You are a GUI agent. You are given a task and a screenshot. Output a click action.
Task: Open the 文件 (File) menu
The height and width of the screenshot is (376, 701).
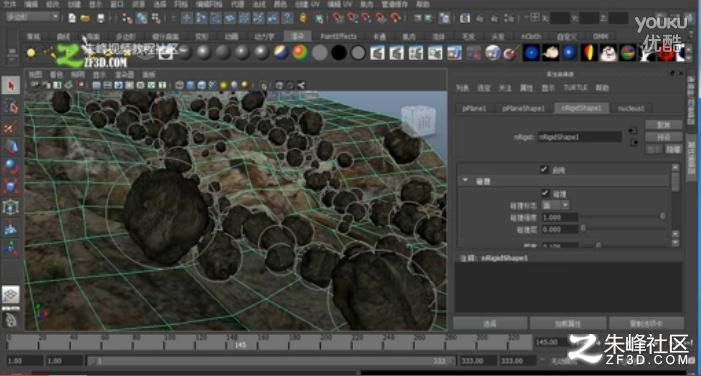(9, 4)
